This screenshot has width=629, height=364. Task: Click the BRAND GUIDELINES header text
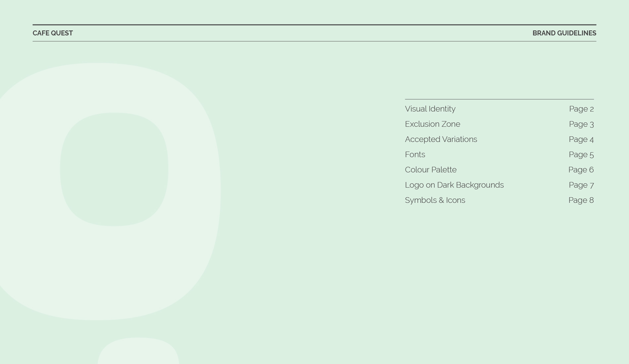point(564,33)
